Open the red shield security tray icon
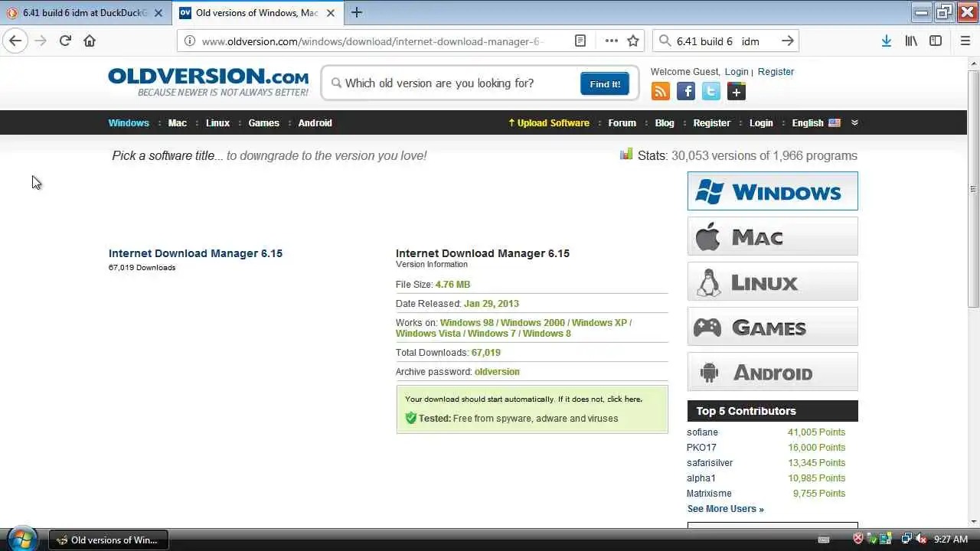The width and height of the screenshot is (980, 551). 859,540
